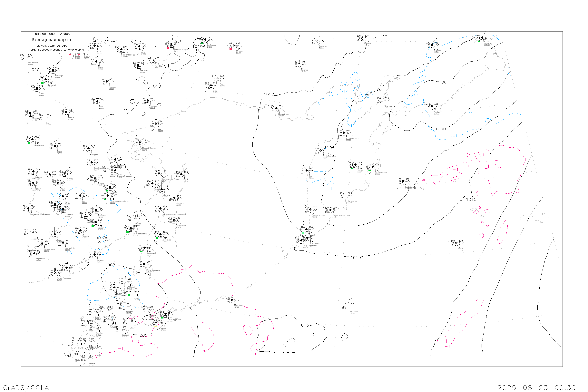Click the Советская Гавань station name label
588x392 pixels.
coord(140,234)
